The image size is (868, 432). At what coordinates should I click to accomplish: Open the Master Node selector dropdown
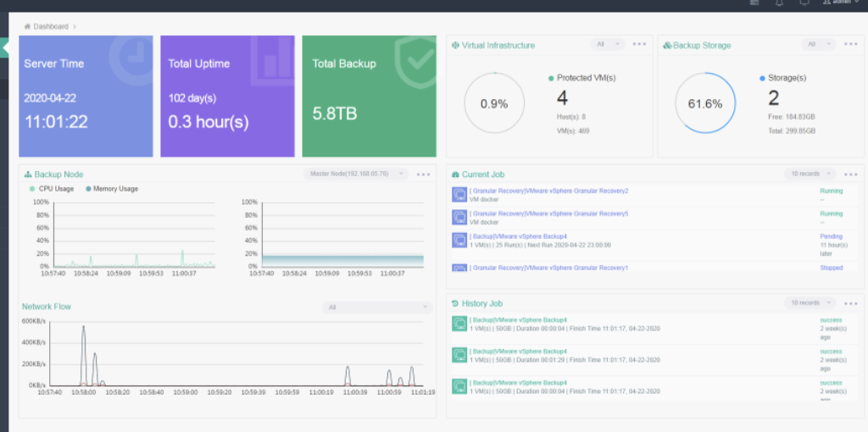coord(353,174)
